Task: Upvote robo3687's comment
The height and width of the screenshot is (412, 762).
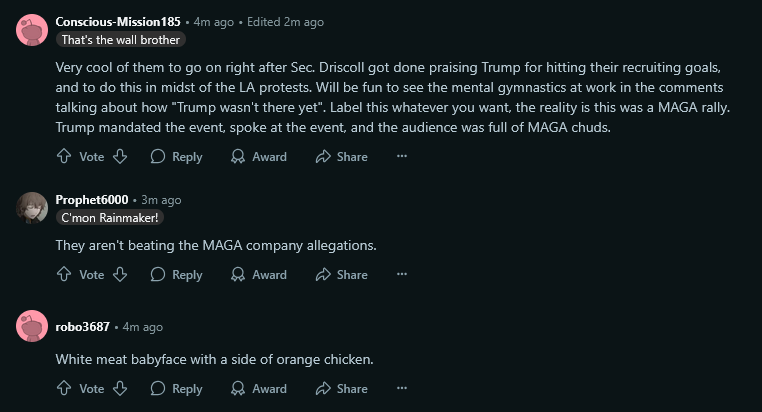Action: pos(64,389)
